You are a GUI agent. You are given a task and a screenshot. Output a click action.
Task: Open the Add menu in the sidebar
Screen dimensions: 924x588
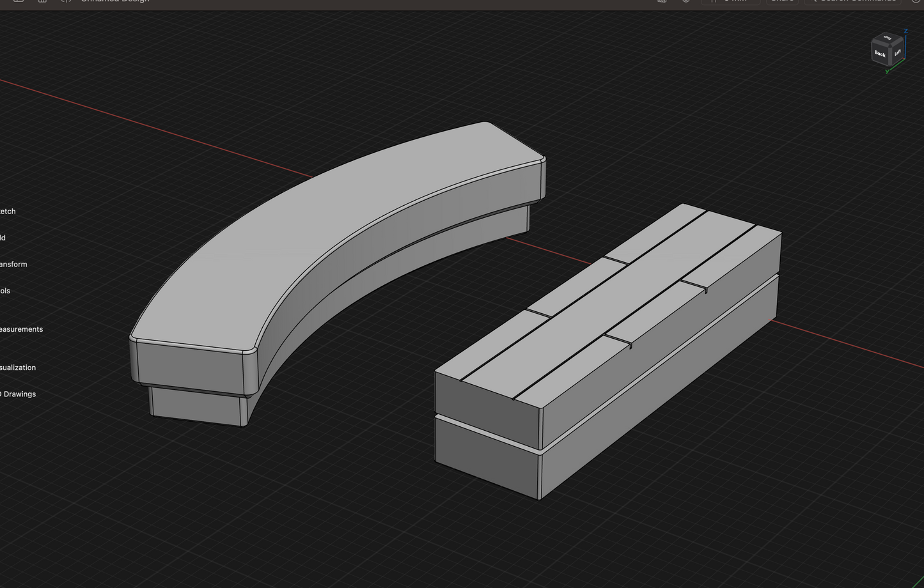coord(3,238)
